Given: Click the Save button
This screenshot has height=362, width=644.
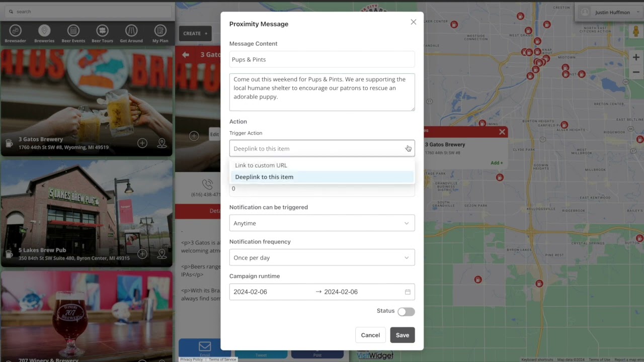Looking at the screenshot, I should [x=403, y=335].
